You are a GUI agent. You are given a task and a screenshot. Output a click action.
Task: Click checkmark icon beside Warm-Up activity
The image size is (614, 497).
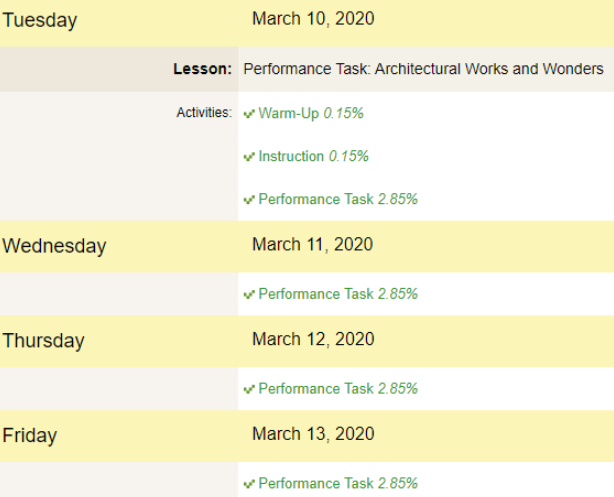pos(249,114)
